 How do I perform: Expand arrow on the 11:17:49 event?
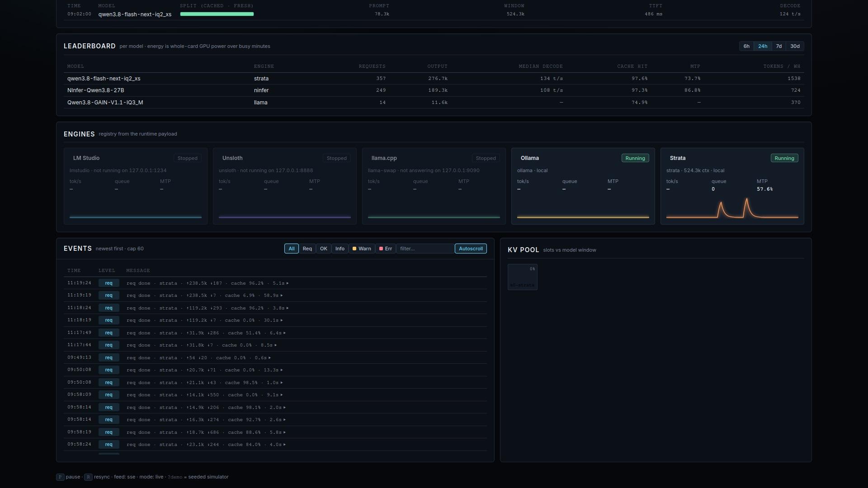pyautogui.click(x=284, y=333)
